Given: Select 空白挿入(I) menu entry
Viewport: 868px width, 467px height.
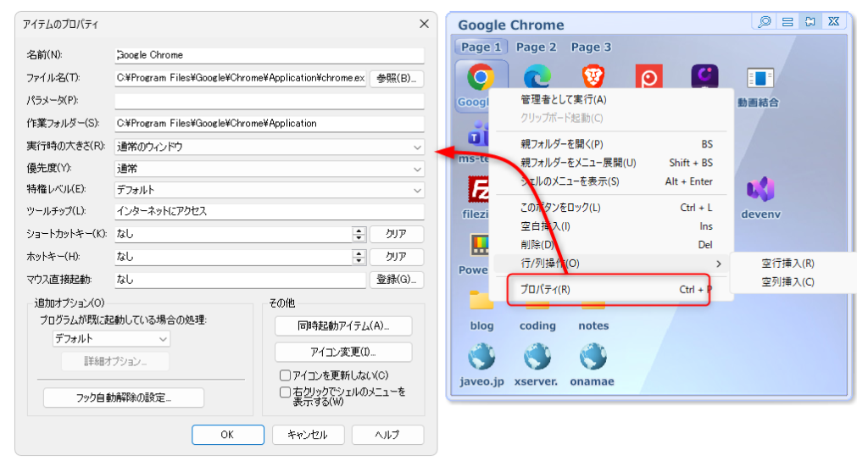Looking at the screenshot, I should pos(612,226).
